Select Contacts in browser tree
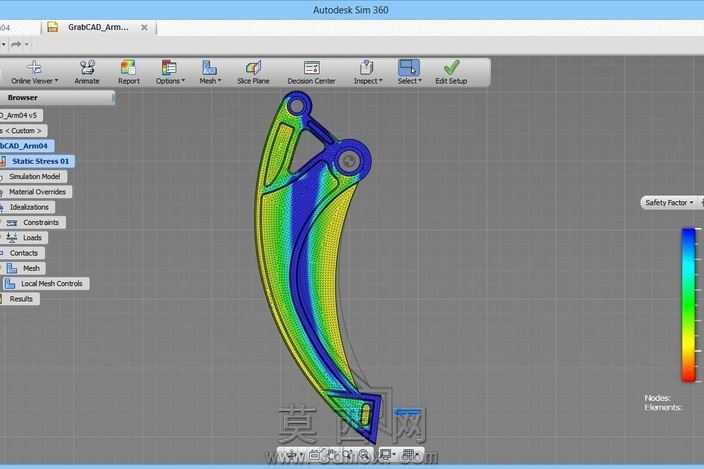This screenshot has height=469, width=704. point(23,253)
